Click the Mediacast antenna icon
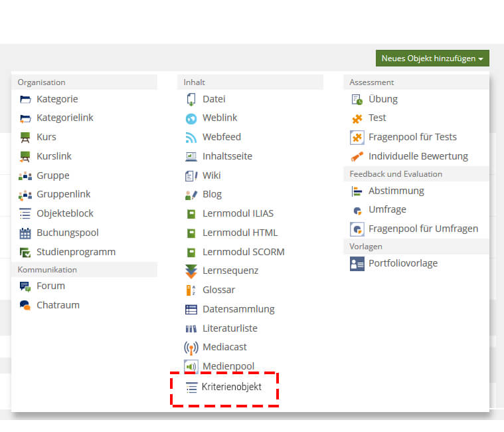This screenshot has width=504, height=432. pyautogui.click(x=191, y=348)
